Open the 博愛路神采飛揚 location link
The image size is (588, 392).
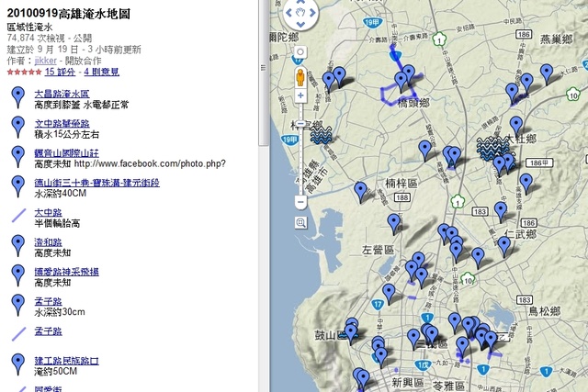pyautogui.click(x=67, y=272)
